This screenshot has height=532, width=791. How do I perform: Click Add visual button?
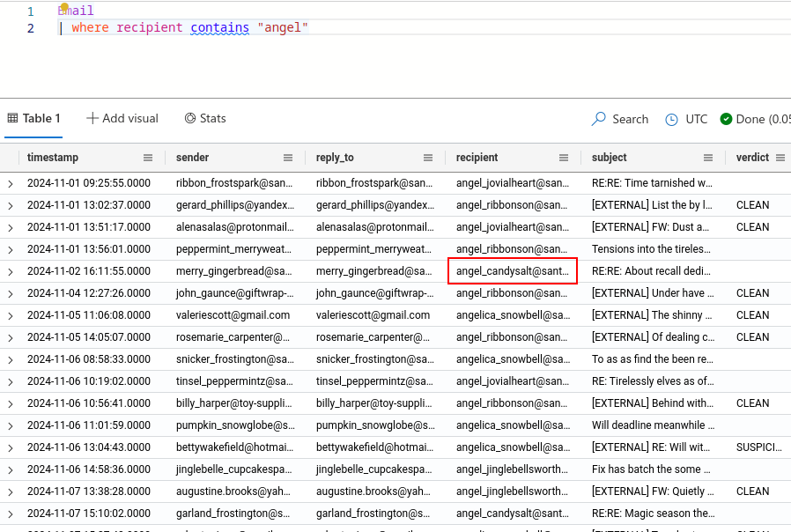122,118
